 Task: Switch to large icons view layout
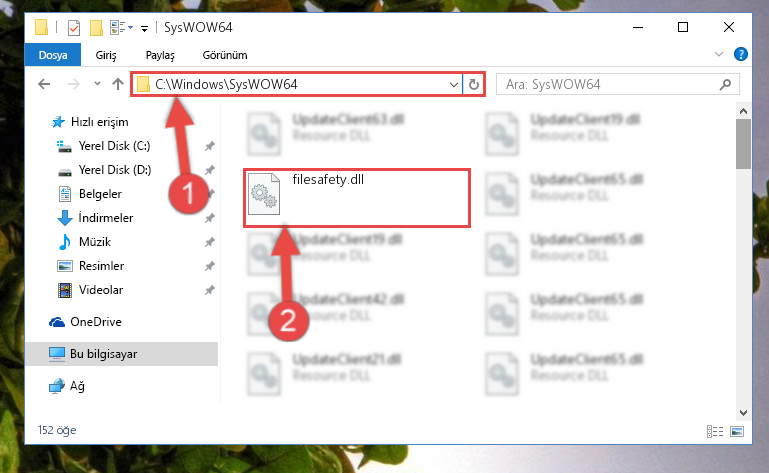737,431
